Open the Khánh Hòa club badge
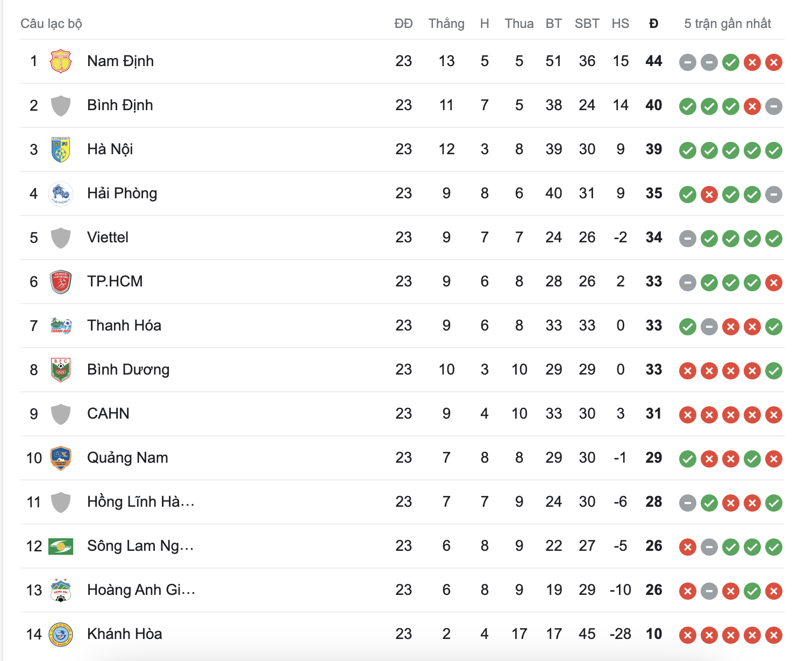Viewport: 812px width, 661px height. (x=61, y=634)
